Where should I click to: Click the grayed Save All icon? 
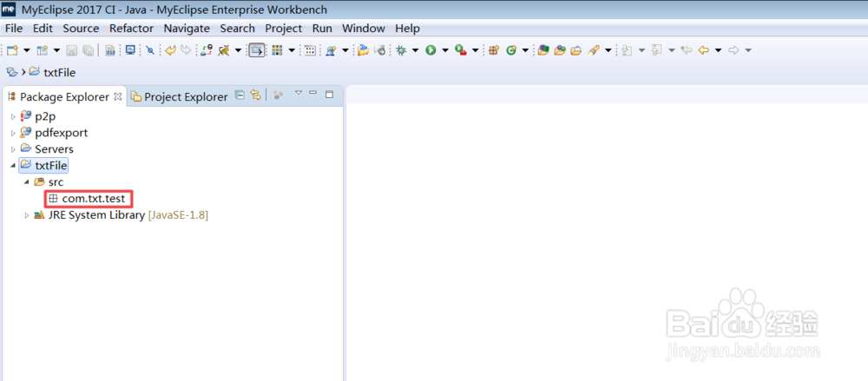click(x=88, y=50)
